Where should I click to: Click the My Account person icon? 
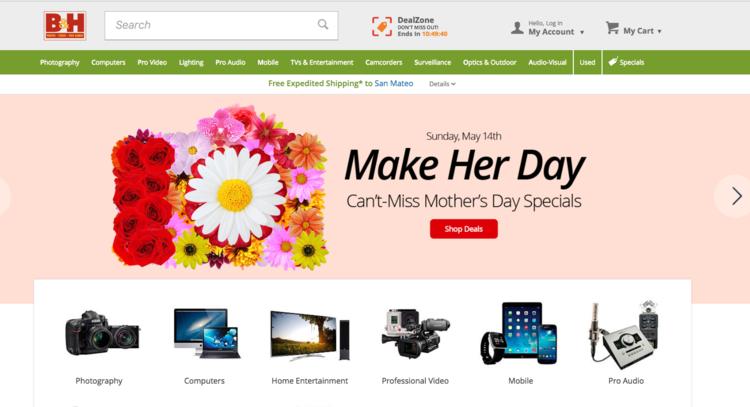517,28
